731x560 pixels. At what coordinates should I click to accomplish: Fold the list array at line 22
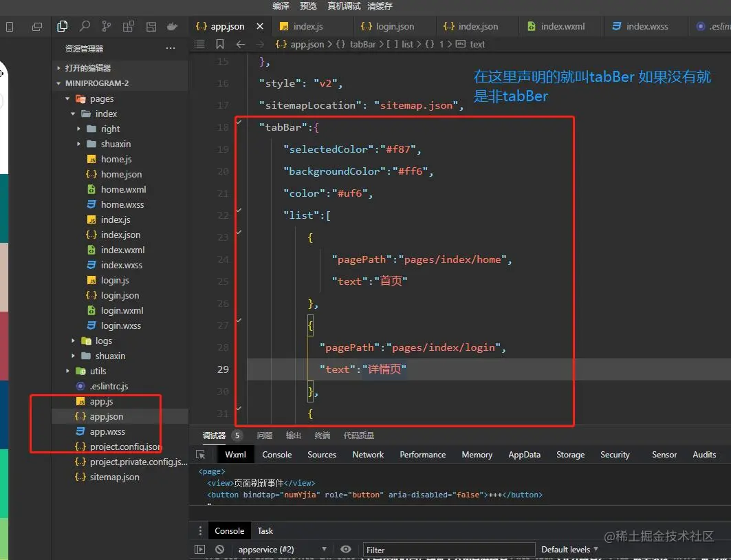(x=239, y=210)
